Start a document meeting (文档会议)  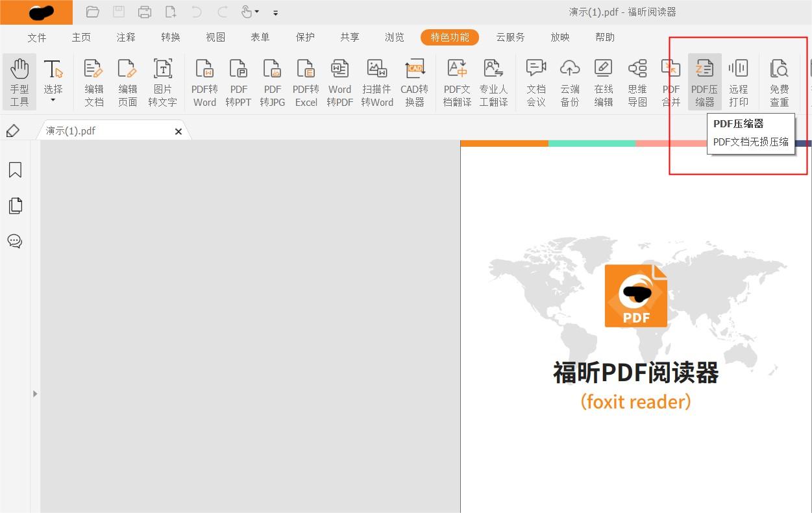point(536,82)
